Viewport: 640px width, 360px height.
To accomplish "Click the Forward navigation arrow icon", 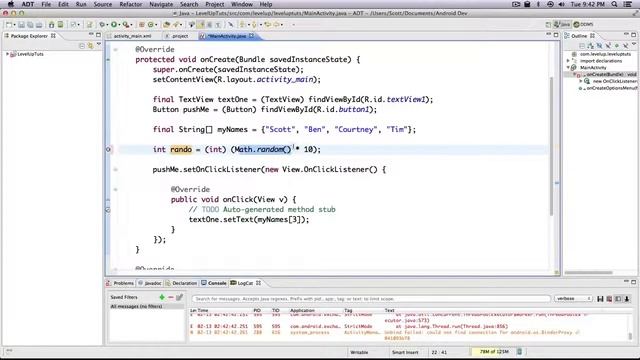I will pyautogui.click(x=277, y=24).
